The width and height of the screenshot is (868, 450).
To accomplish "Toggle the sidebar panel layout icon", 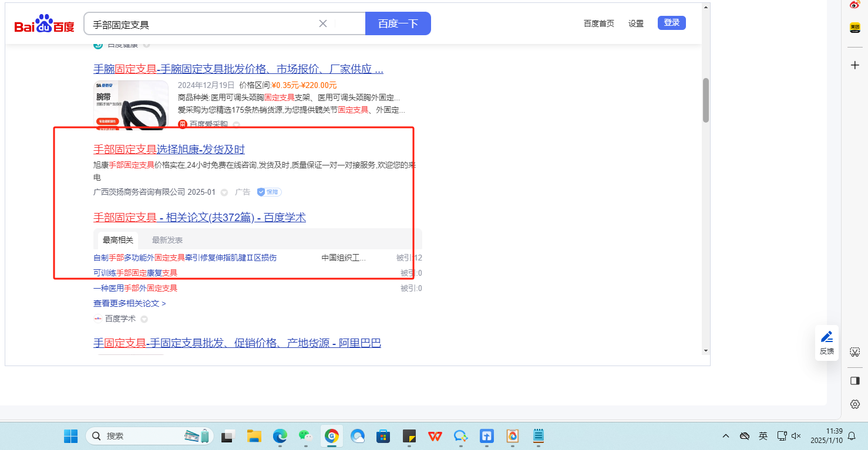I will 855,381.
